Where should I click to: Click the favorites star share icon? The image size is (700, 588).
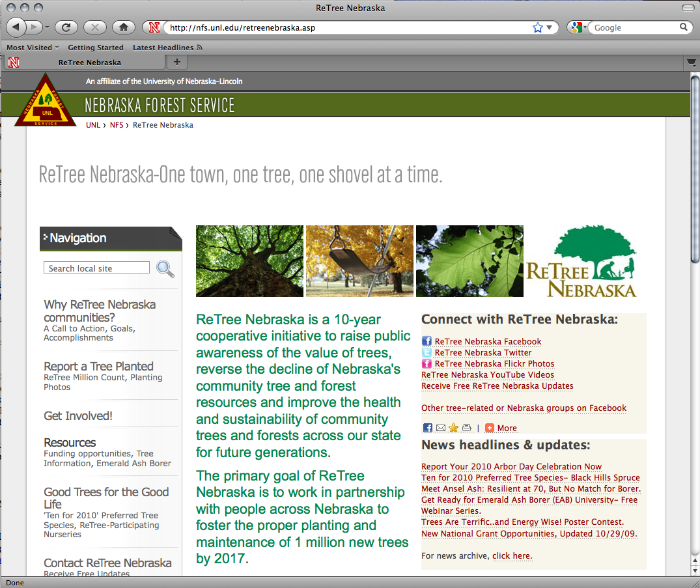453,428
